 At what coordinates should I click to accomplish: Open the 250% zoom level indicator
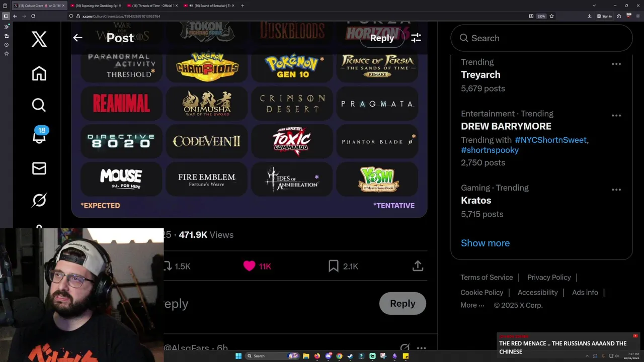(x=541, y=16)
